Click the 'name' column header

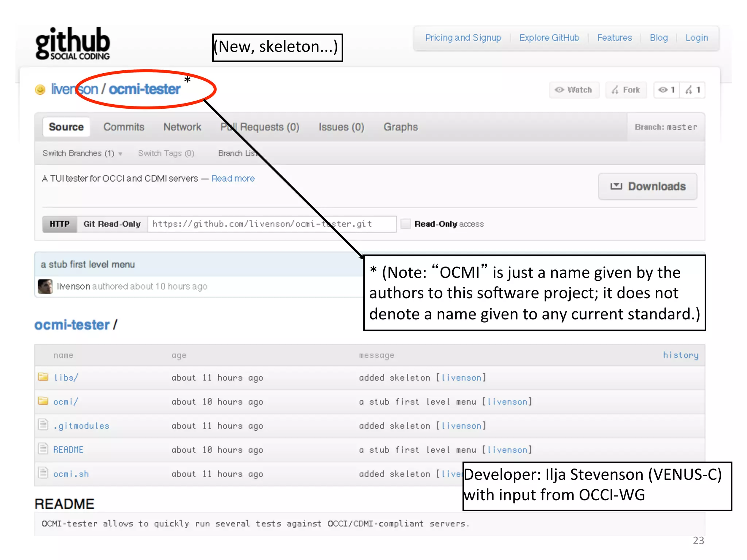tap(63, 355)
